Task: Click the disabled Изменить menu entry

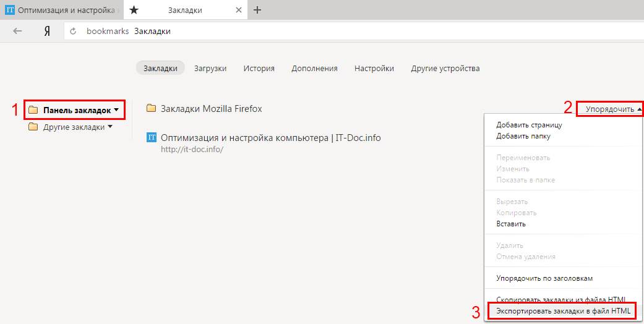Action: coord(513,169)
